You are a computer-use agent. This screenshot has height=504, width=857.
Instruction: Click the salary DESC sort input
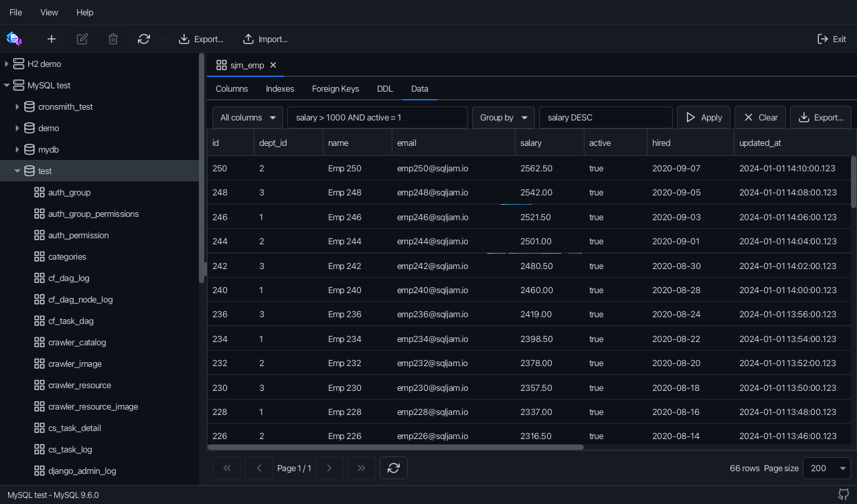[606, 117]
